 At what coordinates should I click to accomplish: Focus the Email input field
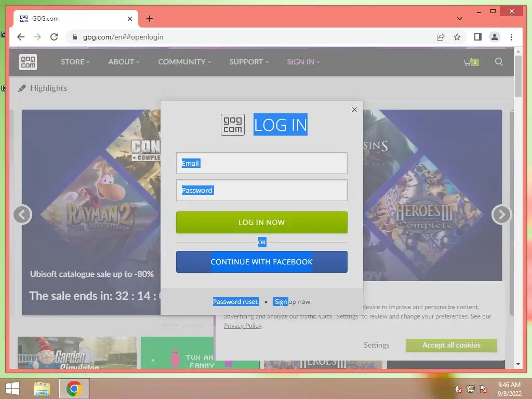tap(262, 163)
